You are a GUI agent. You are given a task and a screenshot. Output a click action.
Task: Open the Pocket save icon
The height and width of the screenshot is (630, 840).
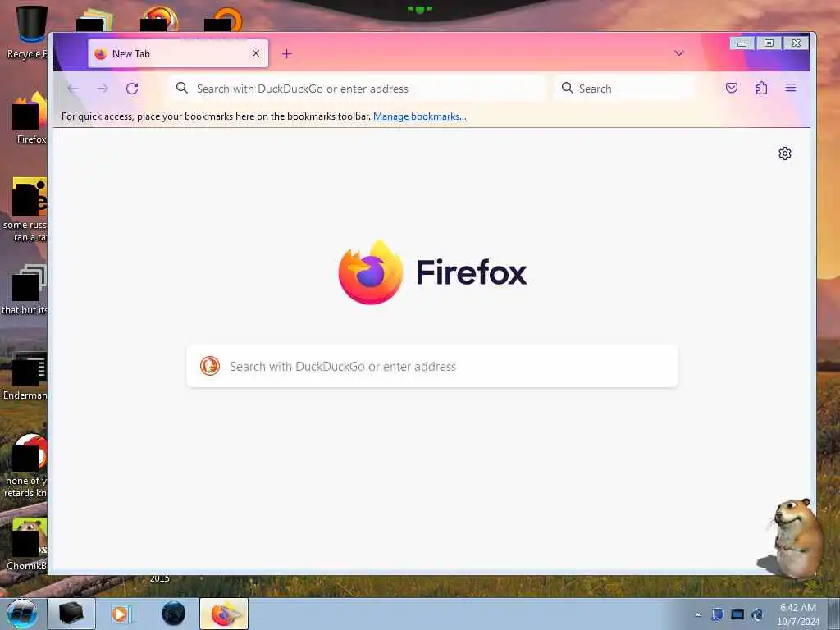click(732, 88)
